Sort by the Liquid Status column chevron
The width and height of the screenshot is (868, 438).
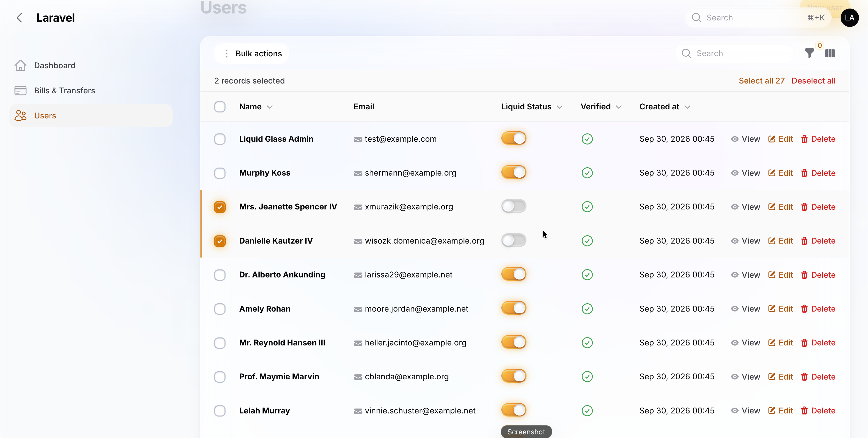click(559, 107)
